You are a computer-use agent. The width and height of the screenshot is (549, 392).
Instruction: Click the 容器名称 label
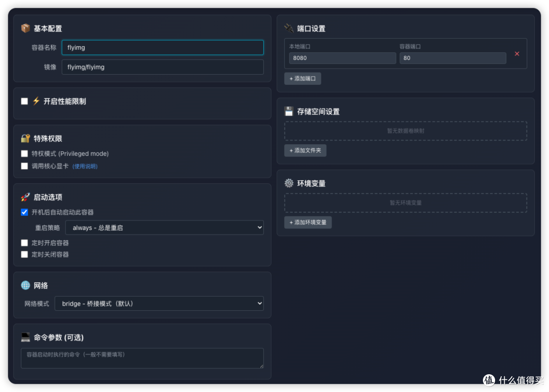pos(44,48)
